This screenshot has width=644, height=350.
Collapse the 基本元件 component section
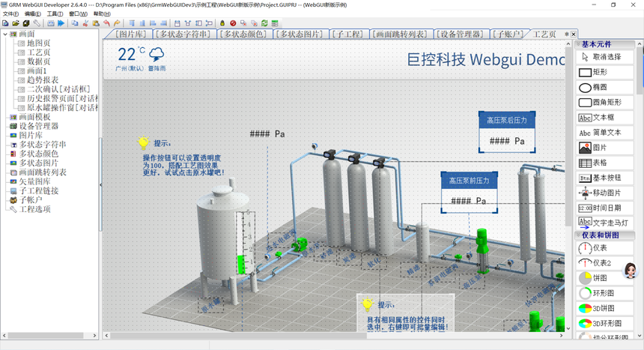click(x=578, y=44)
